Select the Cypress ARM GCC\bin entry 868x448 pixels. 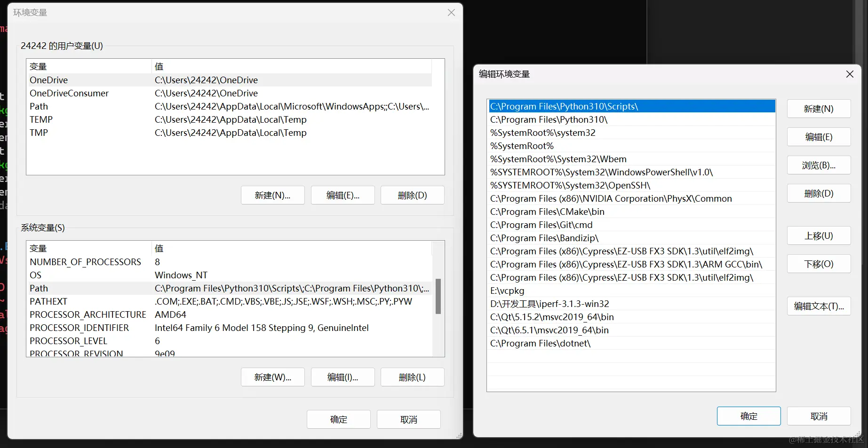pyautogui.click(x=631, y=264)
